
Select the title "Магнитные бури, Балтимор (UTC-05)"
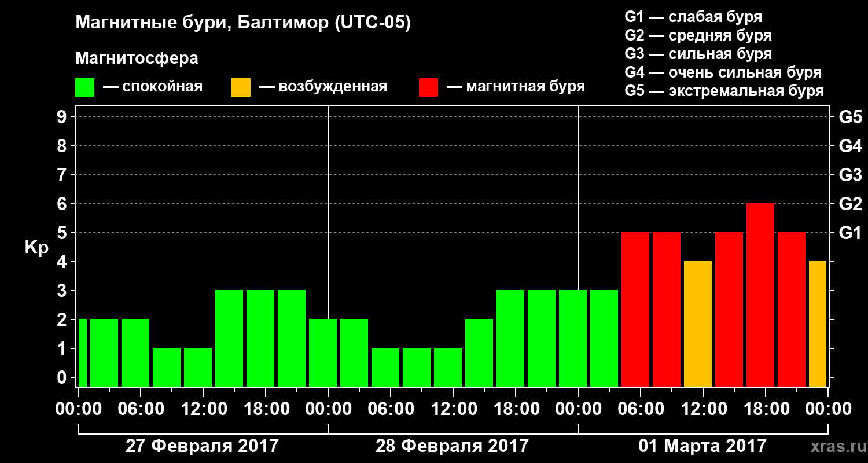click(243, 24)
